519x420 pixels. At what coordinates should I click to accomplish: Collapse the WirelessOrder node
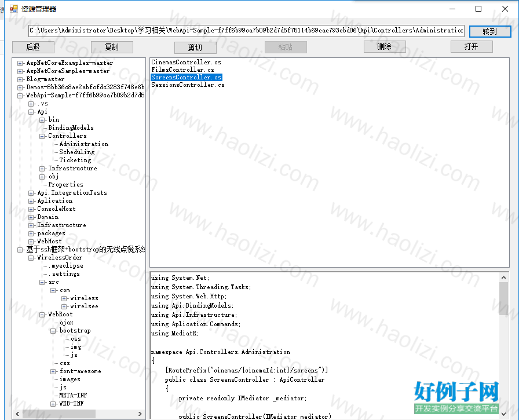pos(31,258)
